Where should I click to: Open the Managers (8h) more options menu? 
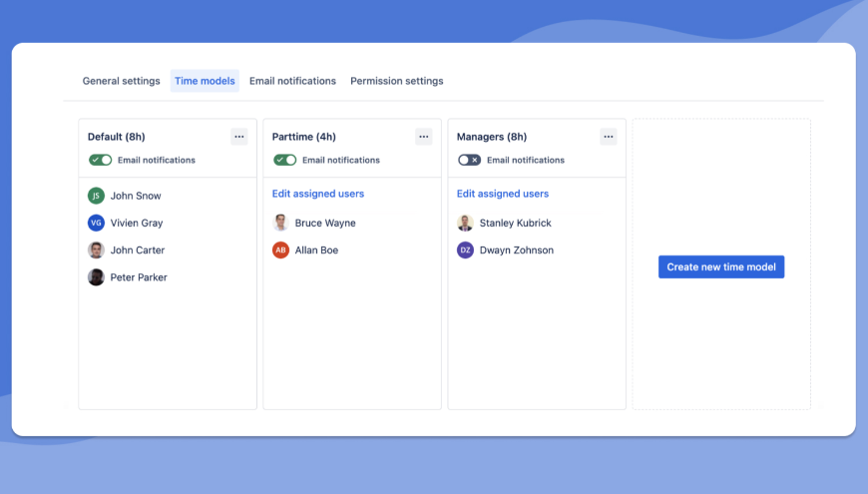point(609,137)
